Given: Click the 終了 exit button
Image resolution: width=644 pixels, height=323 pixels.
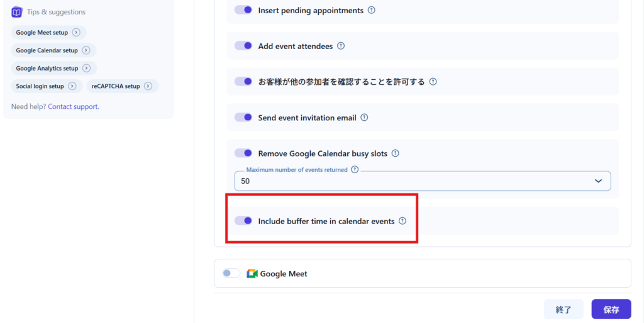Looking at the screenshot, I should (563, 309).
